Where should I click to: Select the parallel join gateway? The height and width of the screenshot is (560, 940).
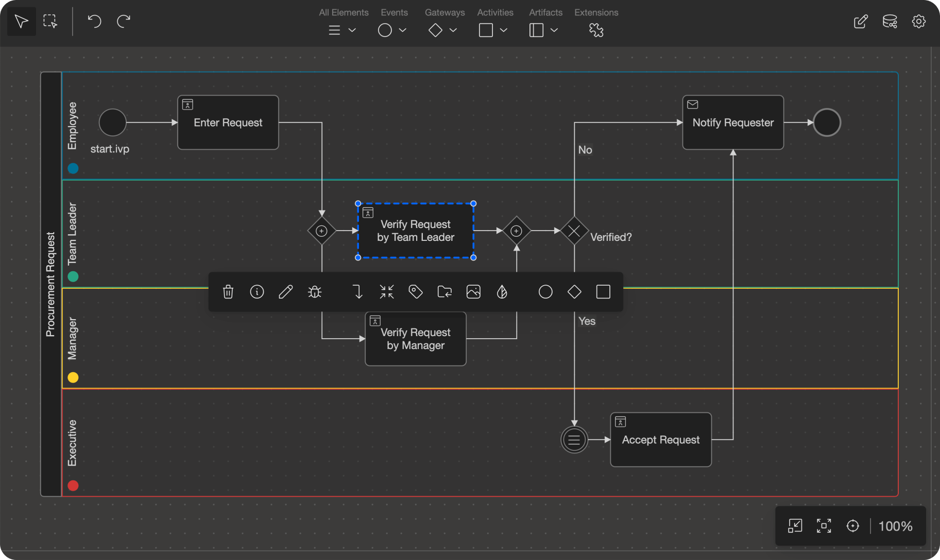click(517, 231)
